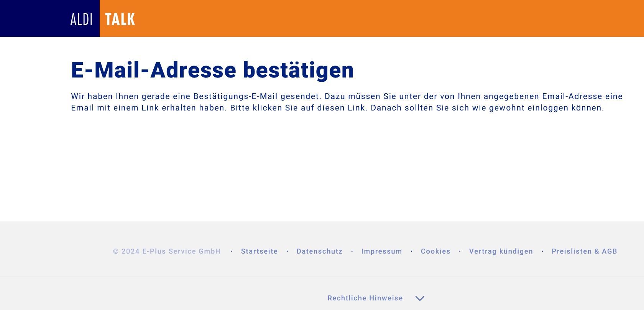The image size is (644, 310).
Task: Open the Cookies settings link
Action: pos(435,251)
